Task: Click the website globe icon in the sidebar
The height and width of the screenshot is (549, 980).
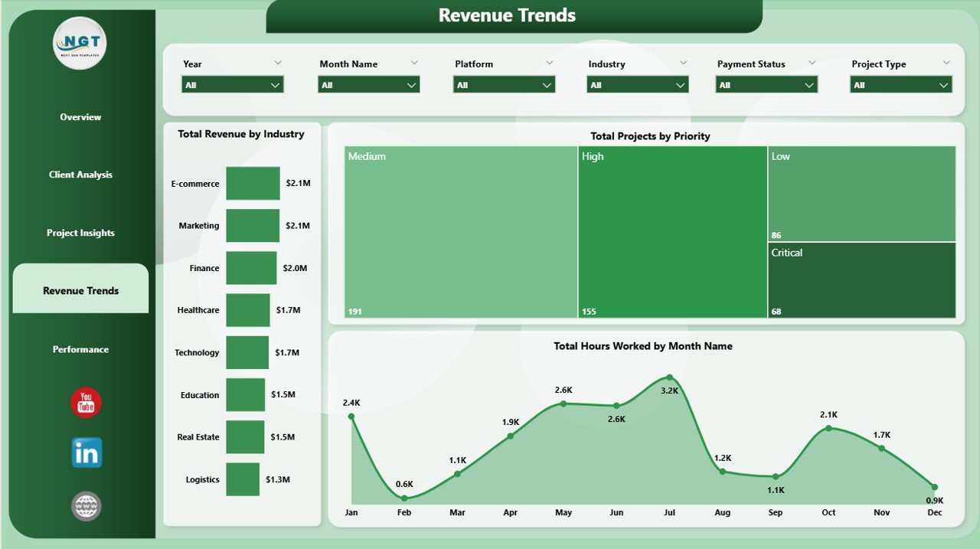Action: pos(85,506)
